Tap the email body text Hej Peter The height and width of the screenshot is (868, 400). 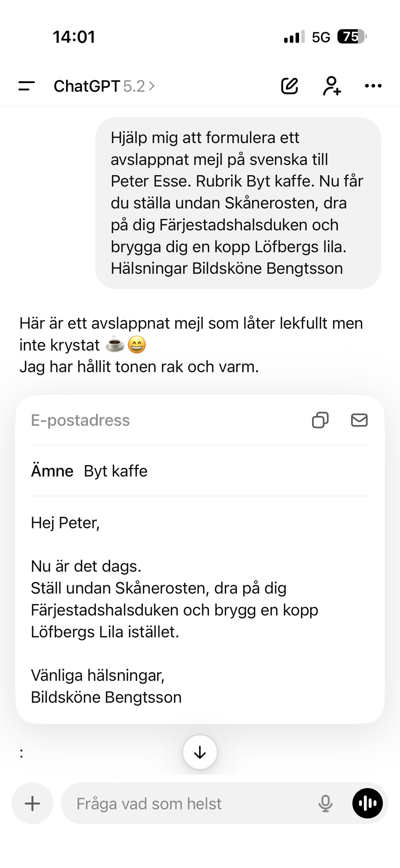(65, 523)
